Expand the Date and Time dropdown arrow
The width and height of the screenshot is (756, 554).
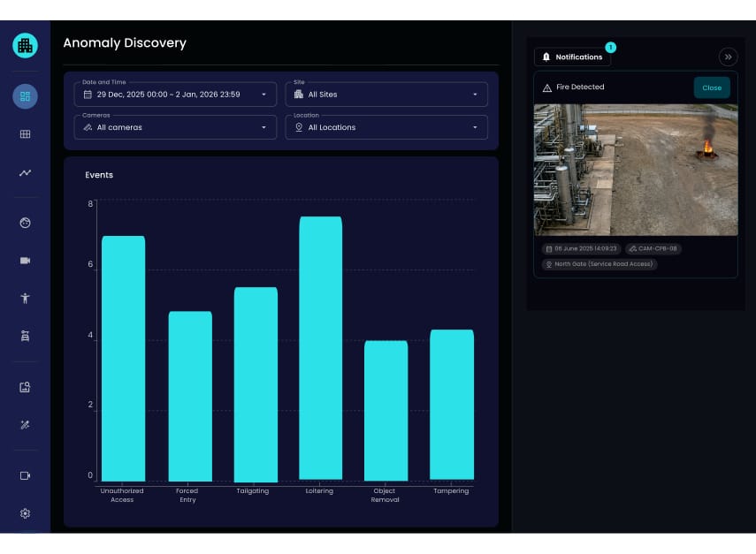263,95
